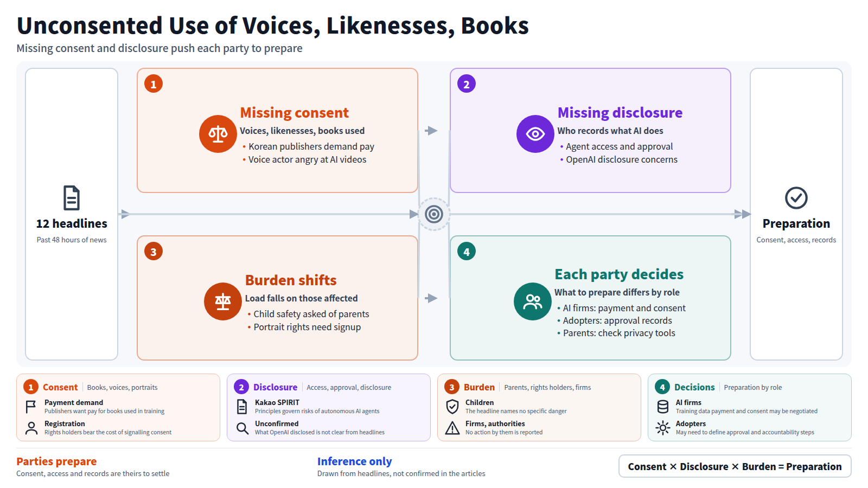Click the Parties prepare footer heading
The height and width of the screenshot is (488, 868).
pyautogui.click(x=56, y=461)
